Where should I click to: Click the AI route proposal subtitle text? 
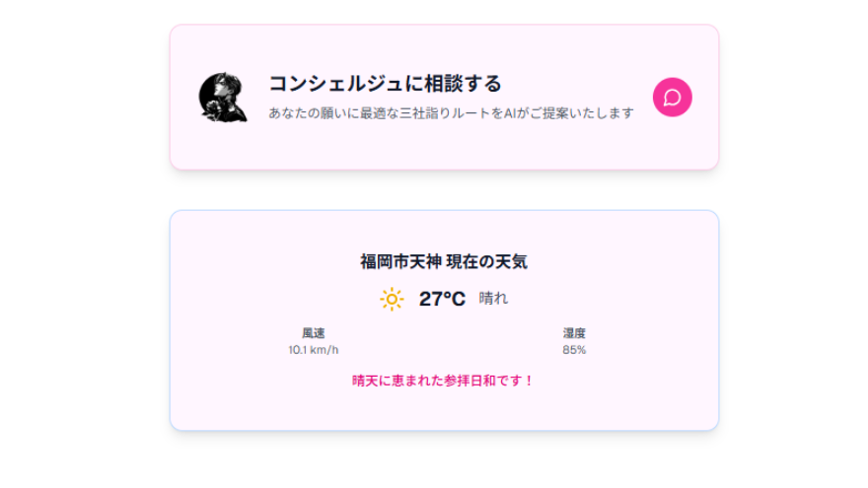[451, 113]
